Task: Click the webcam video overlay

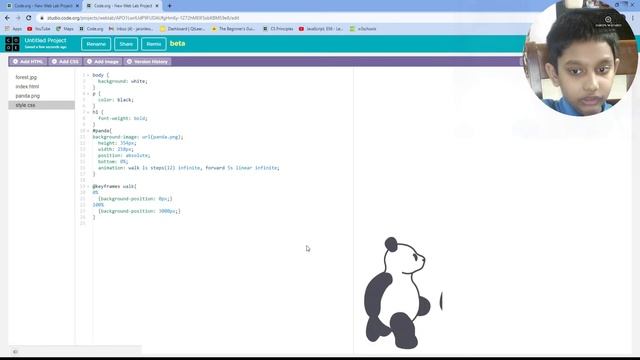Action: pos(580,58)
